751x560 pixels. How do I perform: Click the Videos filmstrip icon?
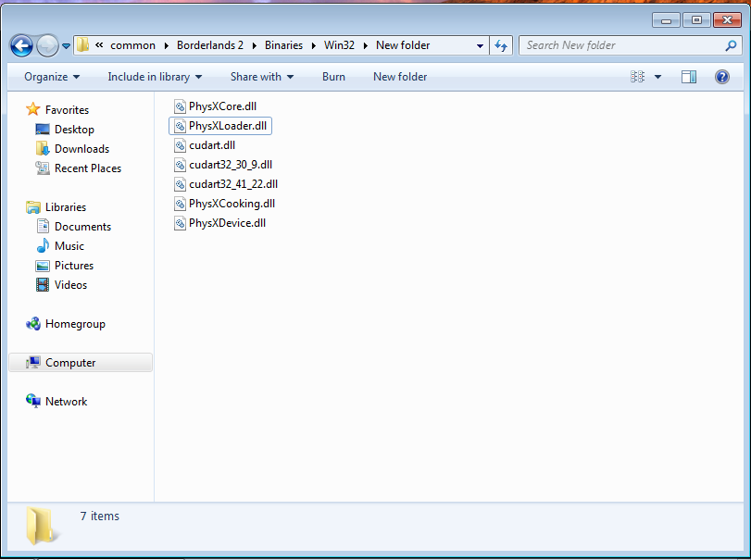click(43, 285)
